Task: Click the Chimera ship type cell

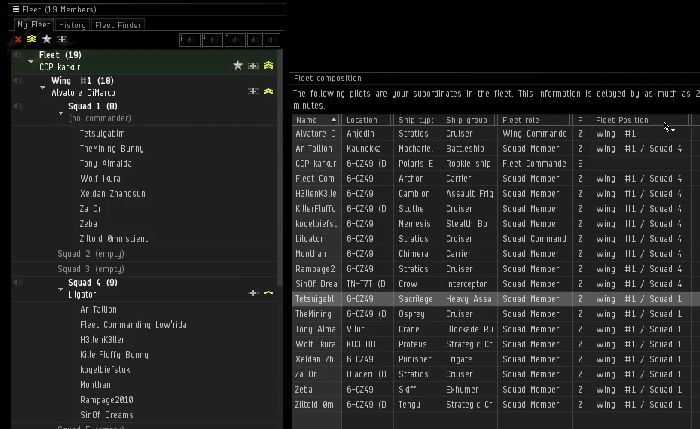Action: click(x=413, y=254)
